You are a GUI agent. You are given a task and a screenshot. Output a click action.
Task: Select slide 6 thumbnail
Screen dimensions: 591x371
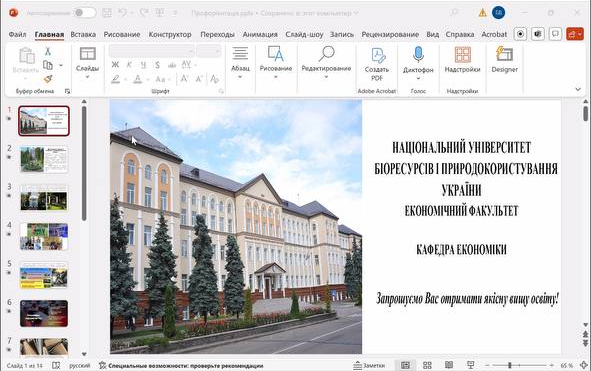(x=44, y=313)
